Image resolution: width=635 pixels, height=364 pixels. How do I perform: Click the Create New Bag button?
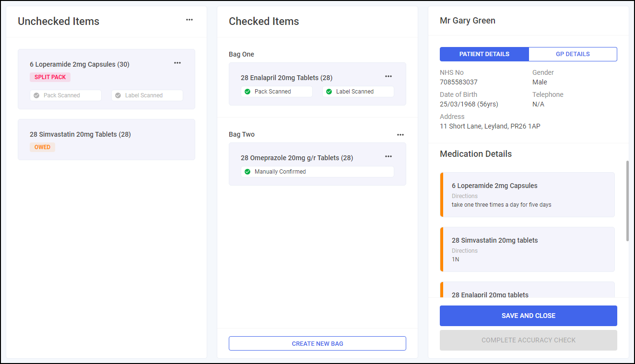(317, 343)
